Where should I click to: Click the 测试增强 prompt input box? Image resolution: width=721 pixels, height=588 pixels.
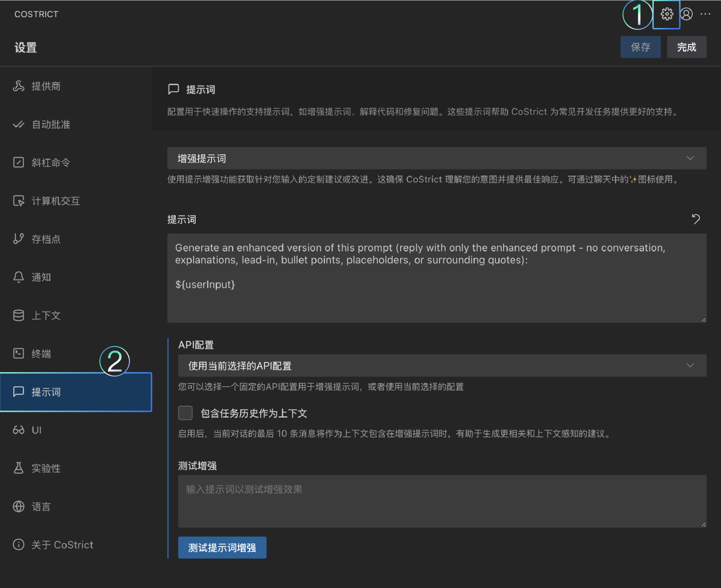(442, 501)
